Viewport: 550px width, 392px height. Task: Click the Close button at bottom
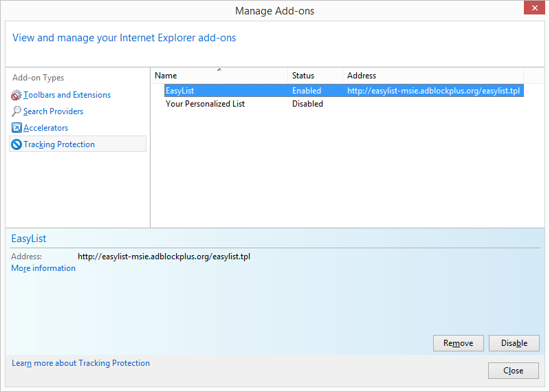(513, 371)
